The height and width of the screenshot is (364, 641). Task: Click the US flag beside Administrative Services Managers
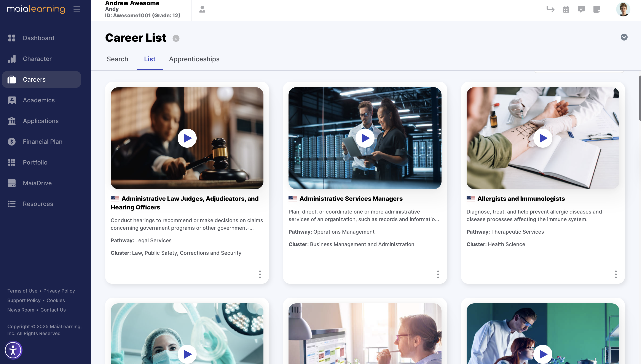292,199
